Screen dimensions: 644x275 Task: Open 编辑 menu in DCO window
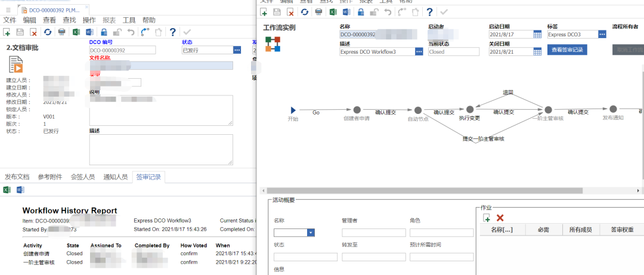30,20
